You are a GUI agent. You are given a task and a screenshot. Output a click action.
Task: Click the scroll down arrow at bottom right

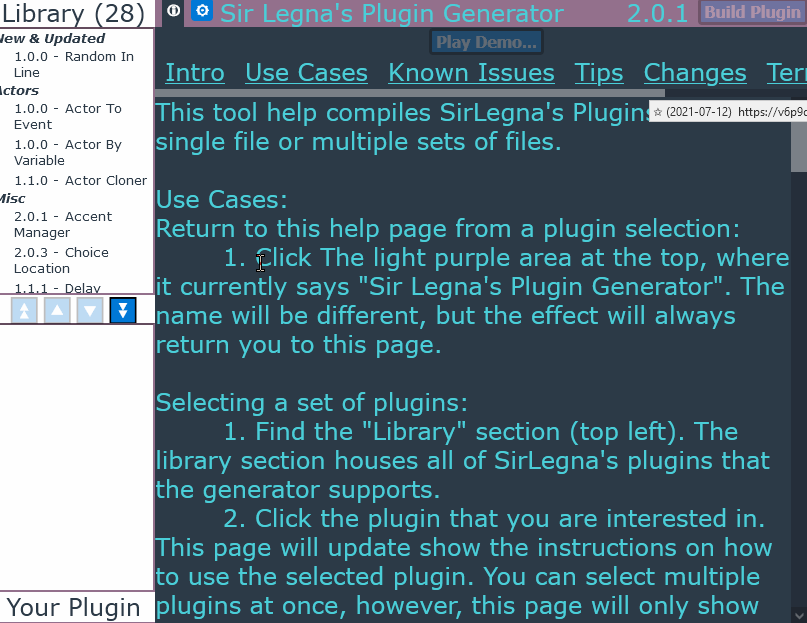click(x=799, y=615)
